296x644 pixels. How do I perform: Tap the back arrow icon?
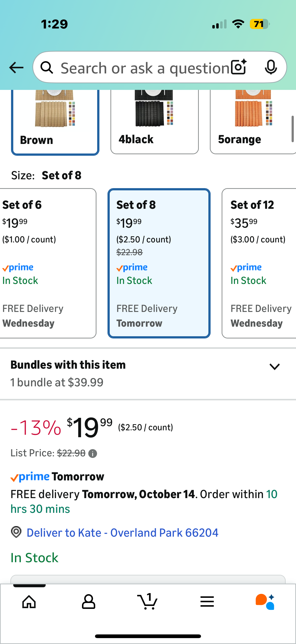pyautogui.click(x=16, y=68)
